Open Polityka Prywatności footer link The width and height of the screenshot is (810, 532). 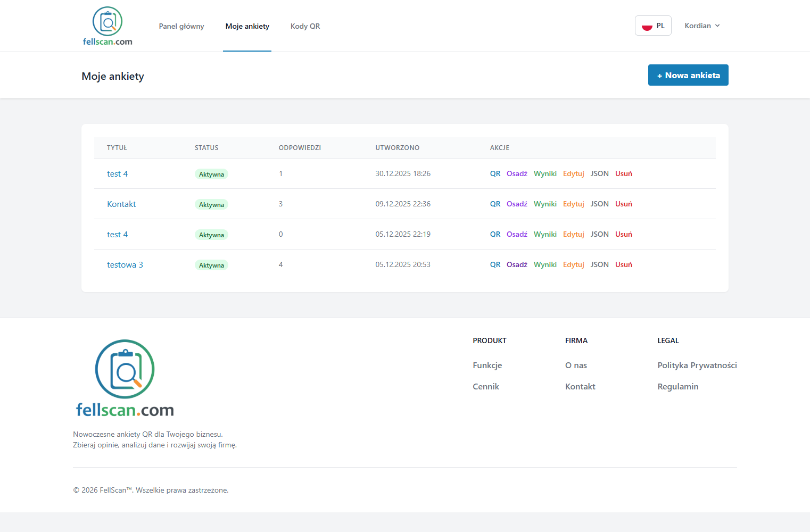(697, 365)
